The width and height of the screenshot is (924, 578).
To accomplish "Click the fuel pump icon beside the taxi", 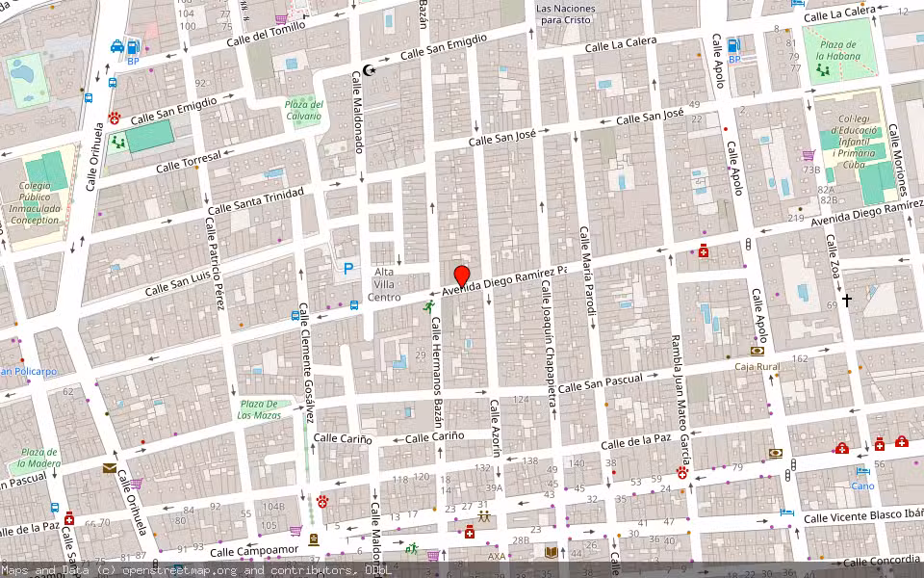I will pyautogui.click(x=134, y=46).
